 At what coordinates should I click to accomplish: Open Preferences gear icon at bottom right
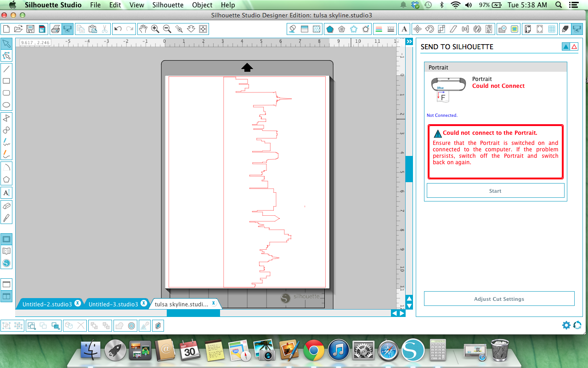(x=566, y=325)
